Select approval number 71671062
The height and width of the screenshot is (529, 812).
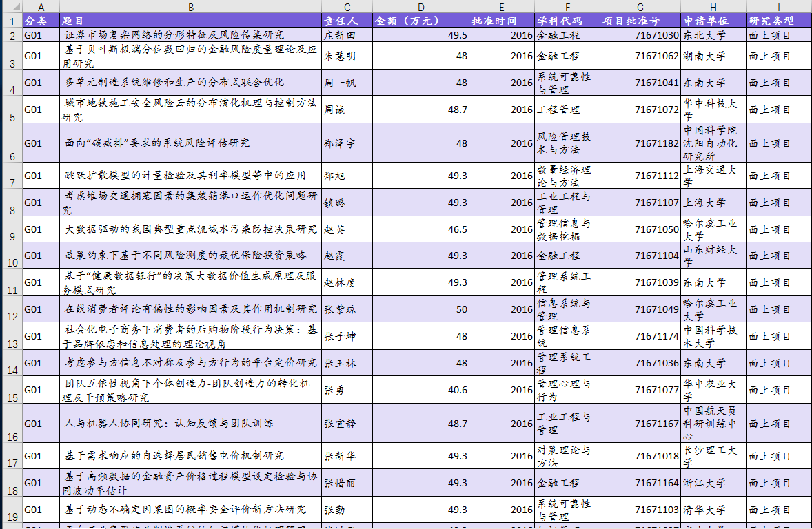coord(640,56)
